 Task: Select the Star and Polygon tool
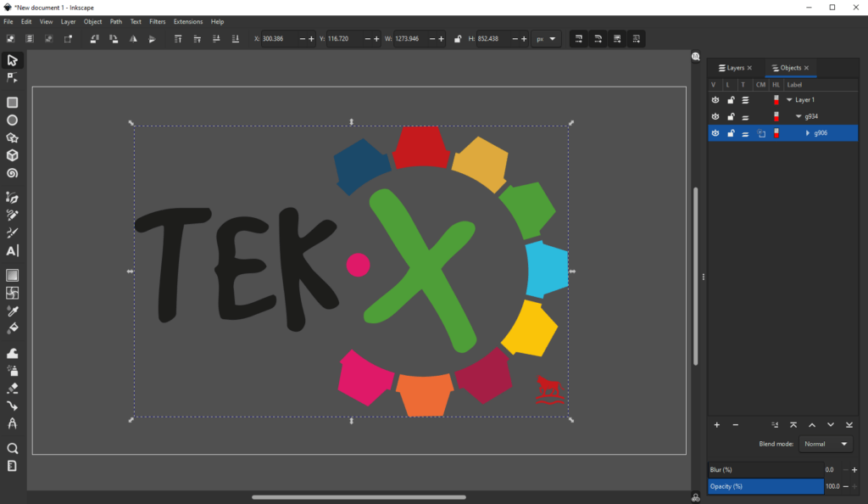[12, 138]
